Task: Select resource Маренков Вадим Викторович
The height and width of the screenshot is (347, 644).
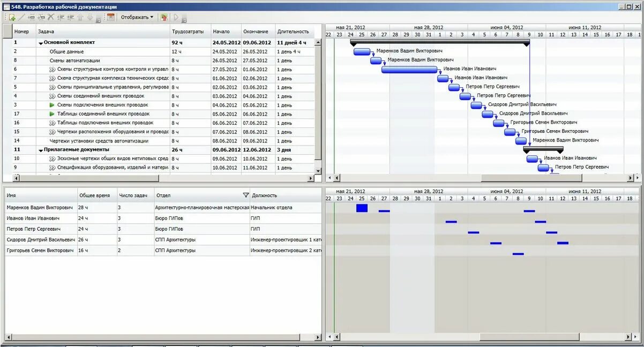Action: pos(163,208)
